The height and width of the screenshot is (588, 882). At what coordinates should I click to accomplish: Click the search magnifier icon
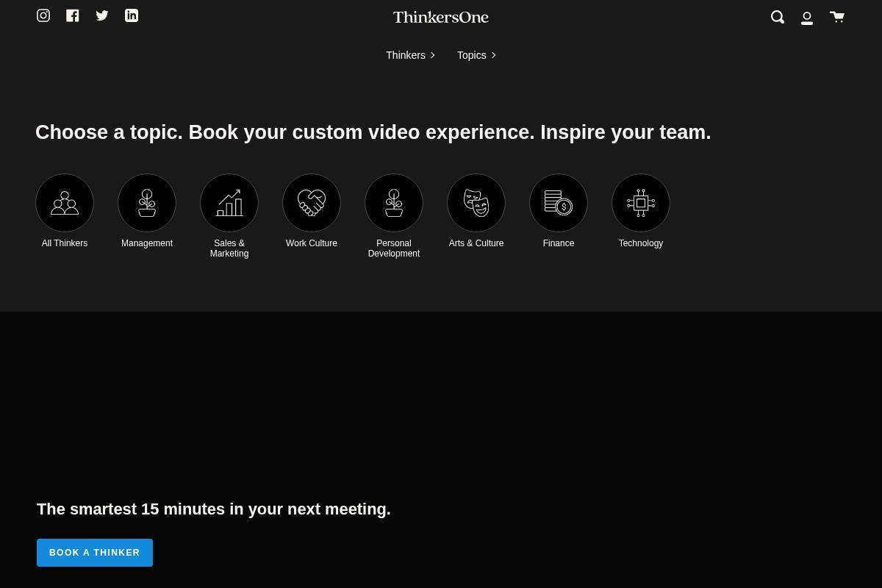click(x=778, y=17)
